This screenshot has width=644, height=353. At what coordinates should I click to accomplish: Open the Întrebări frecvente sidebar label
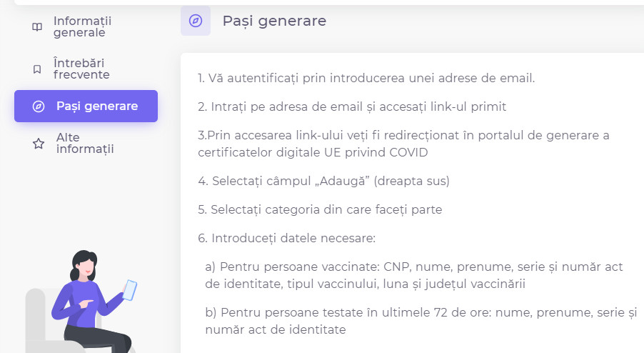click(81, 69)
